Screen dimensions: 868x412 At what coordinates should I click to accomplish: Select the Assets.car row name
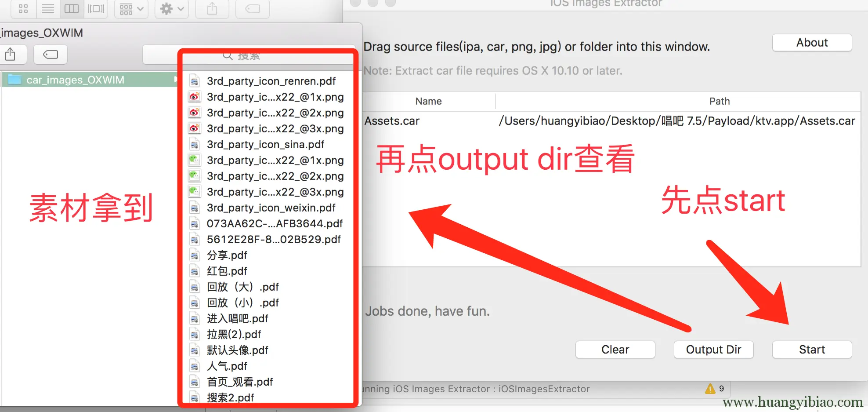coord(392,121)
